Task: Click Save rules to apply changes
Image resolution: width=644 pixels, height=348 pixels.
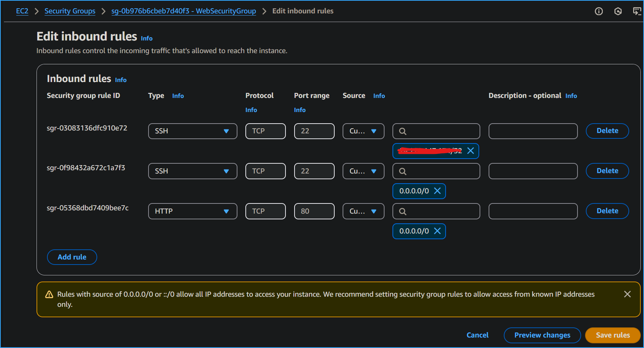Action: 613,335
